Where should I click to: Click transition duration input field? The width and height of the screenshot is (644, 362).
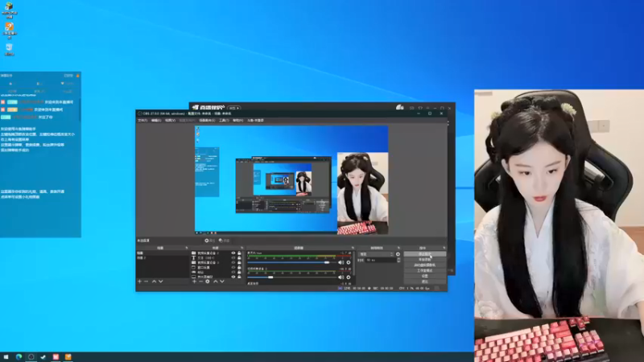(x=381, y=260)
